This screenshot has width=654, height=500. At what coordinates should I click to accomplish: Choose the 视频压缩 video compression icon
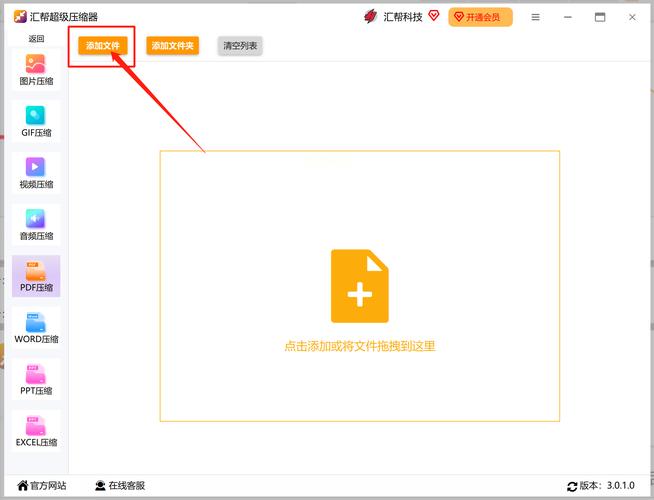[x=36, y=167]
